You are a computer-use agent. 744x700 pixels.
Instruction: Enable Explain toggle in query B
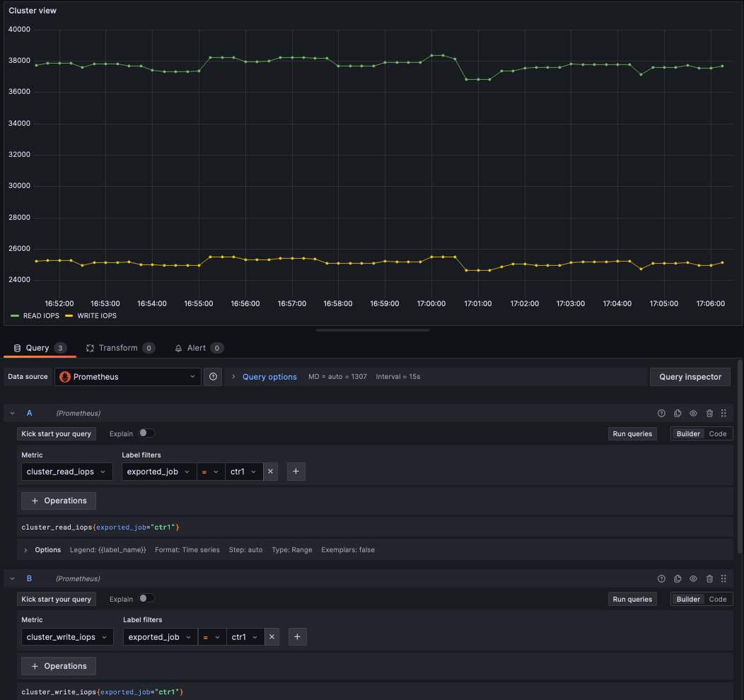click(146, 598)
